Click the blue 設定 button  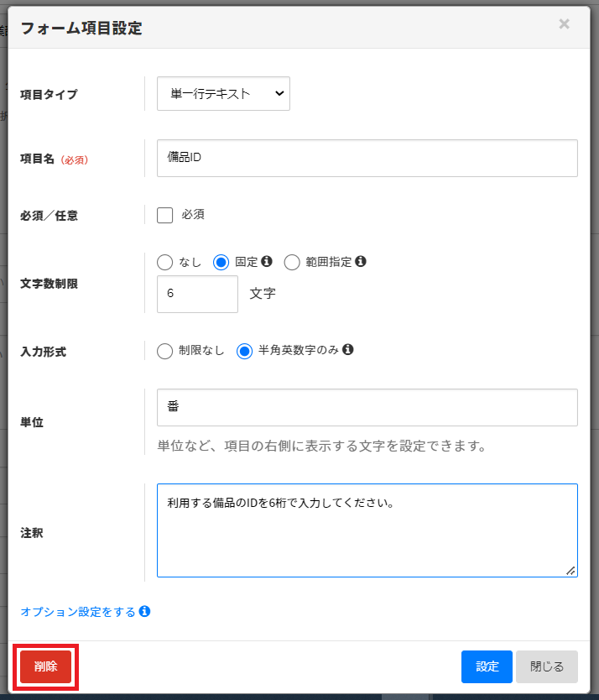click(x=487, y=666)
